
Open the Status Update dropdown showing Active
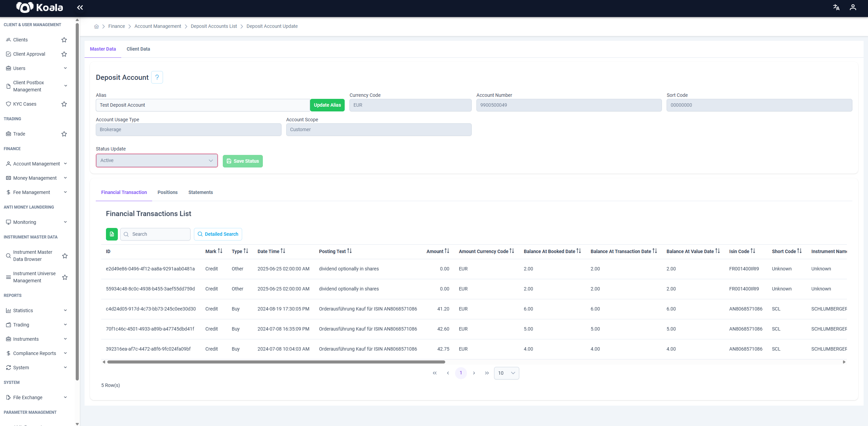[157, 161]
